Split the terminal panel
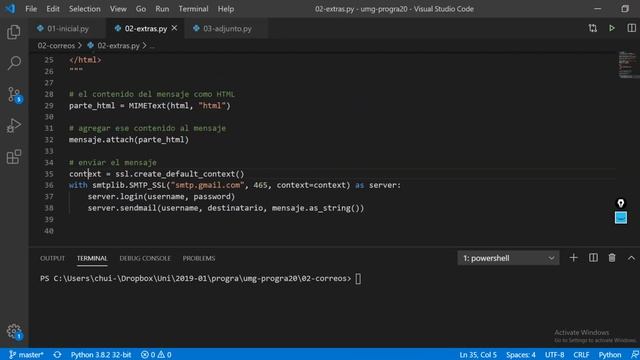Viewport: 640px width, 360px height. [593, 258]
